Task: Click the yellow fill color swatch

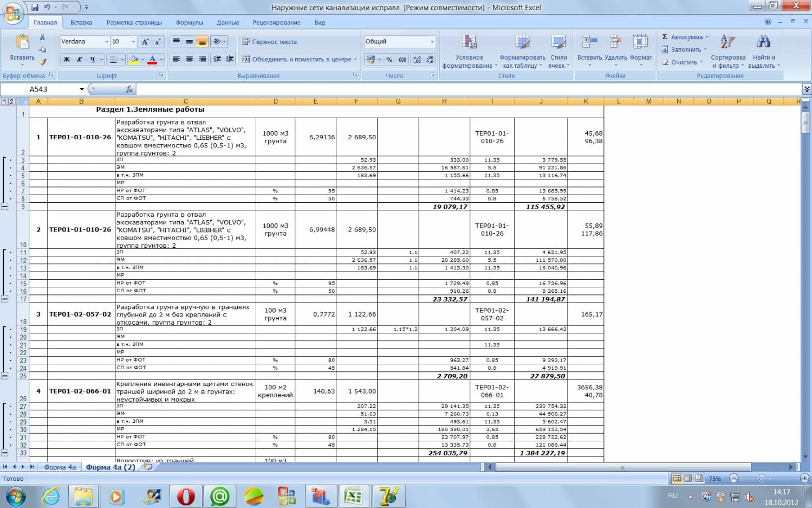Action: coord(134,60)
